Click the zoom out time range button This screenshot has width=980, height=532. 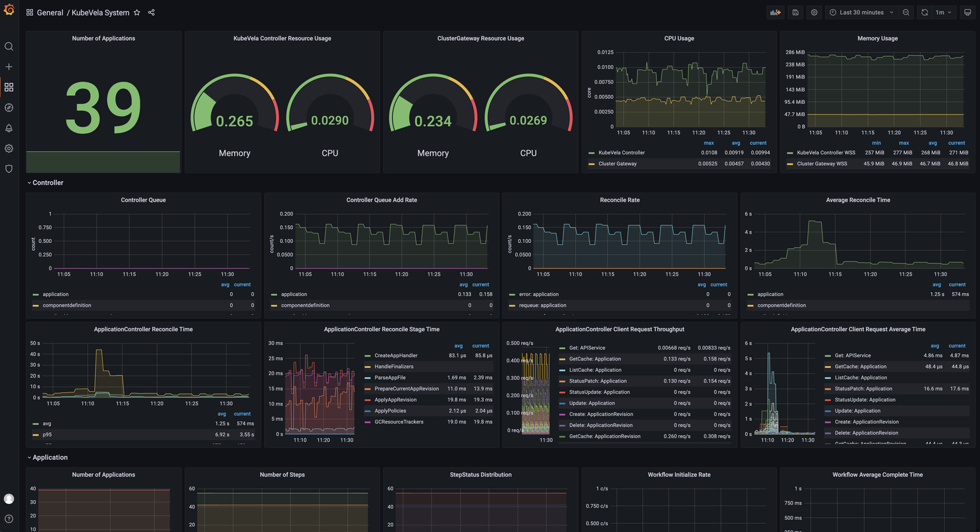[906, 13]
